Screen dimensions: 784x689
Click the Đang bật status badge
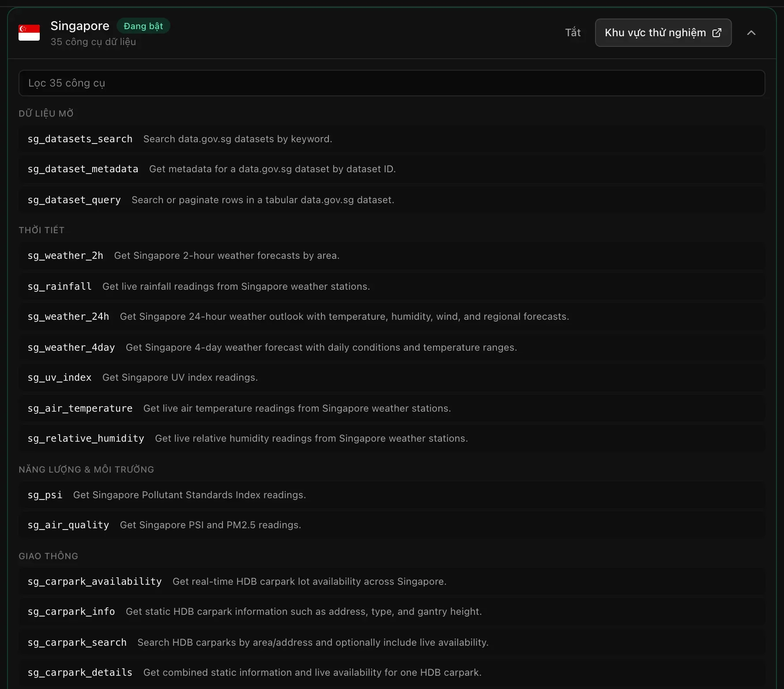tap(143, 26)
